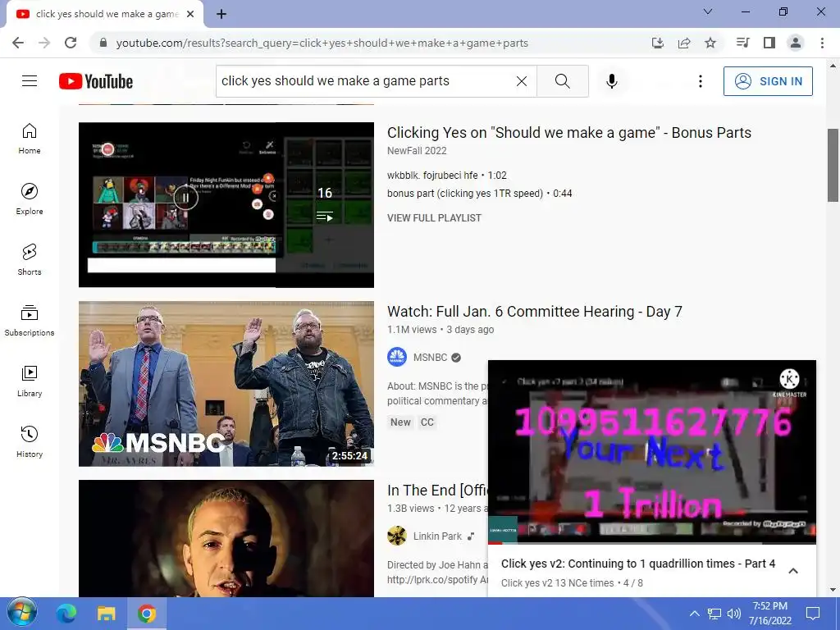Open YouTube settings three-dot menu
Screen dimensions: 840x630
click(x=701, y=81)
